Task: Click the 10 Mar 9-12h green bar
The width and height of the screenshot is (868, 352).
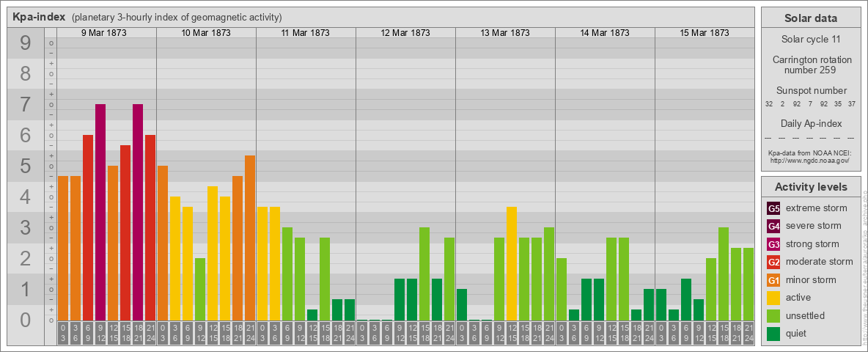Action: [x=200, y=290]
